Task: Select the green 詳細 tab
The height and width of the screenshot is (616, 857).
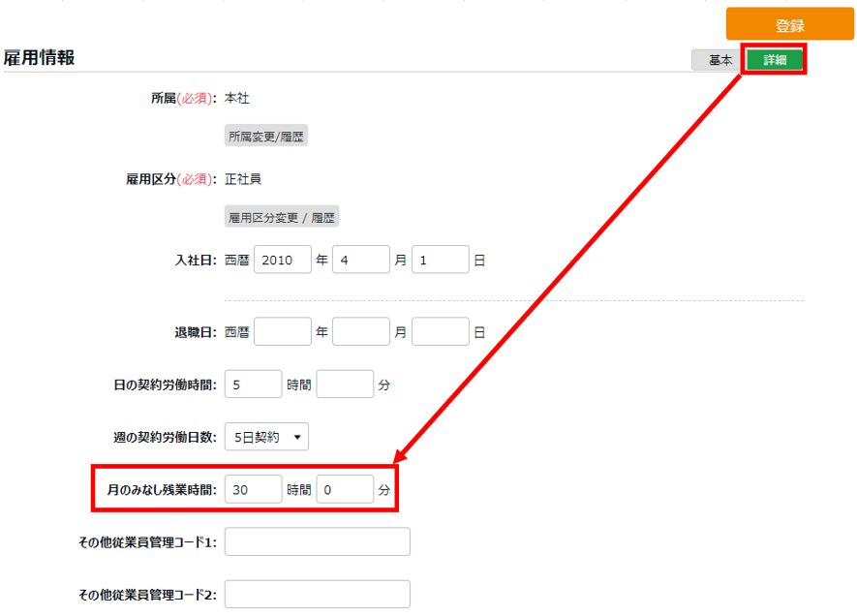Action: (775, 60)
